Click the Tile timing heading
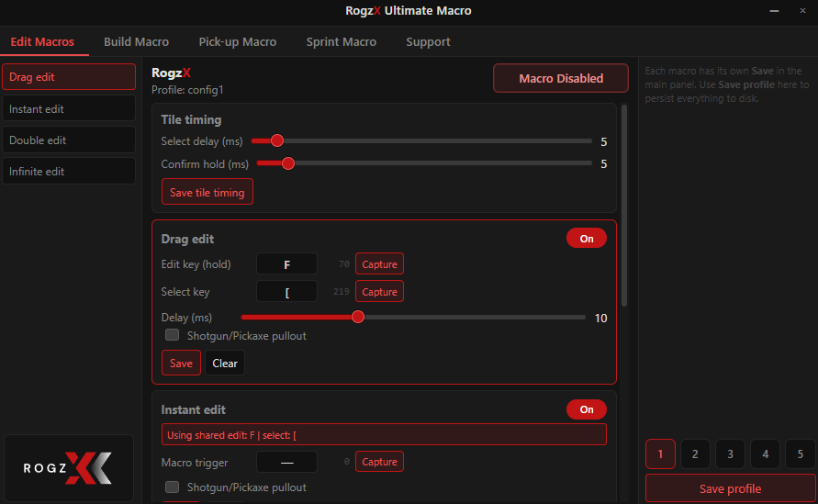818x504 pixels. coord(192,119)
